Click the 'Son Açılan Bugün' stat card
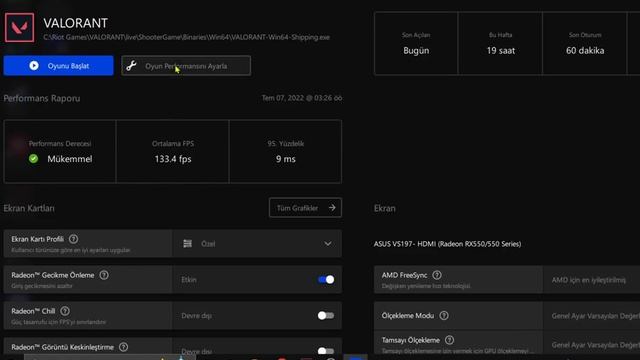Image resolution: width=640 pixels, height=360 pixels. pyautogui.click(x=416, y=44)
